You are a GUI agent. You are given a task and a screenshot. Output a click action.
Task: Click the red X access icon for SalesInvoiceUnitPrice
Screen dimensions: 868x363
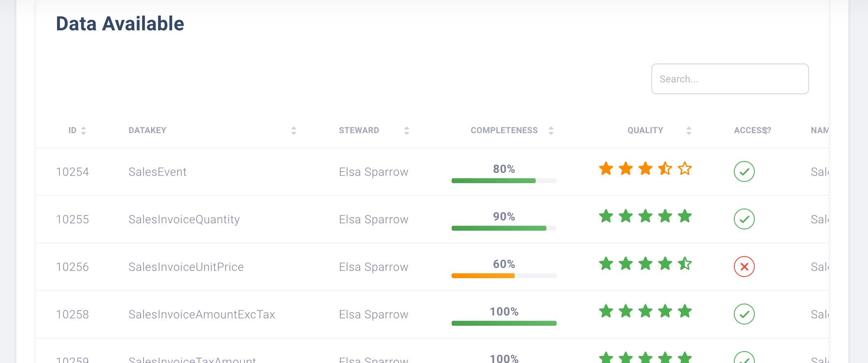click(744, 267)
